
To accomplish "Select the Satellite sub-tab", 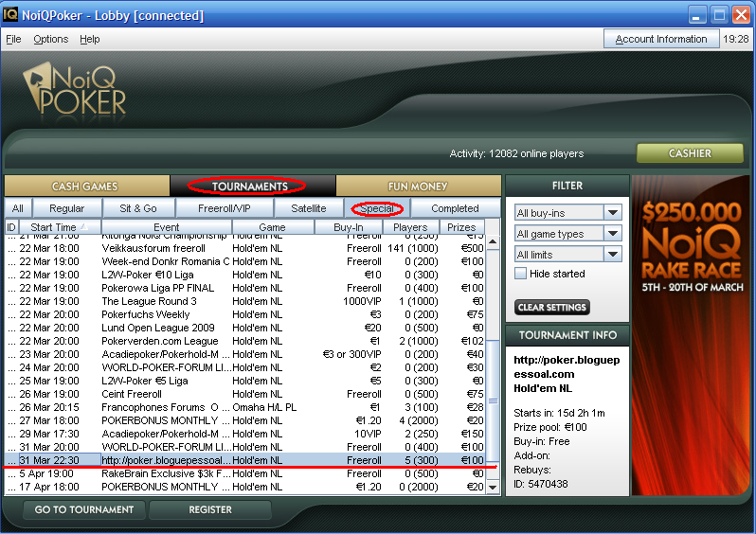I will pyautogui.click(x=309, y=208).
